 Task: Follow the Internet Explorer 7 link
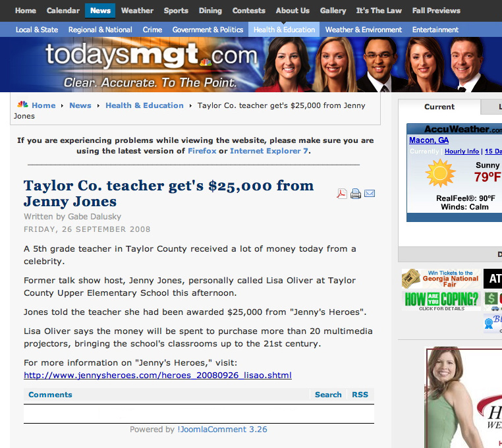(269, 151)
